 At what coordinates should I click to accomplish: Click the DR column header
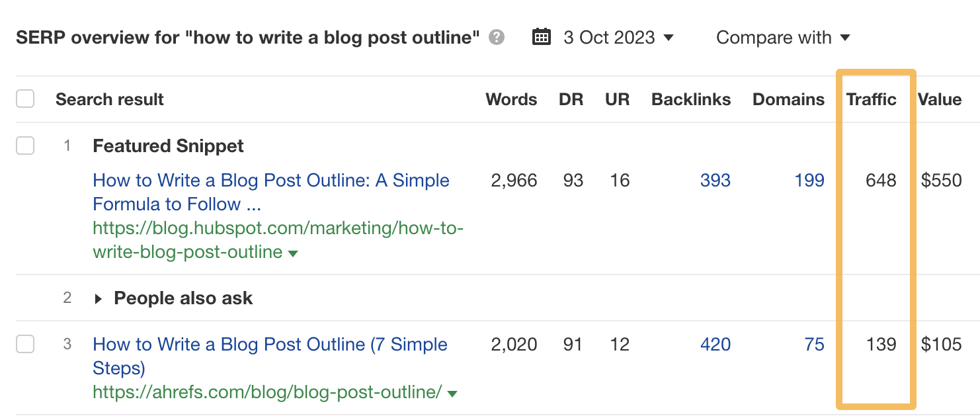[571, 99]
